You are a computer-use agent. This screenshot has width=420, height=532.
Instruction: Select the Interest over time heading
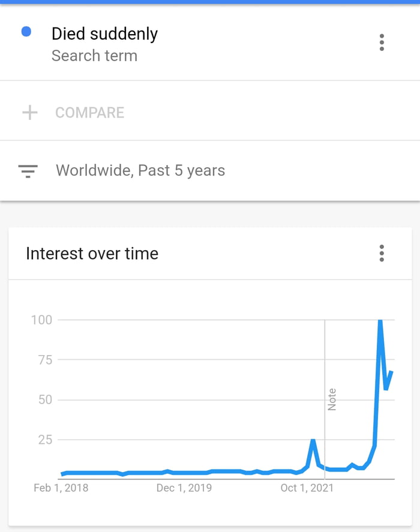92,254
